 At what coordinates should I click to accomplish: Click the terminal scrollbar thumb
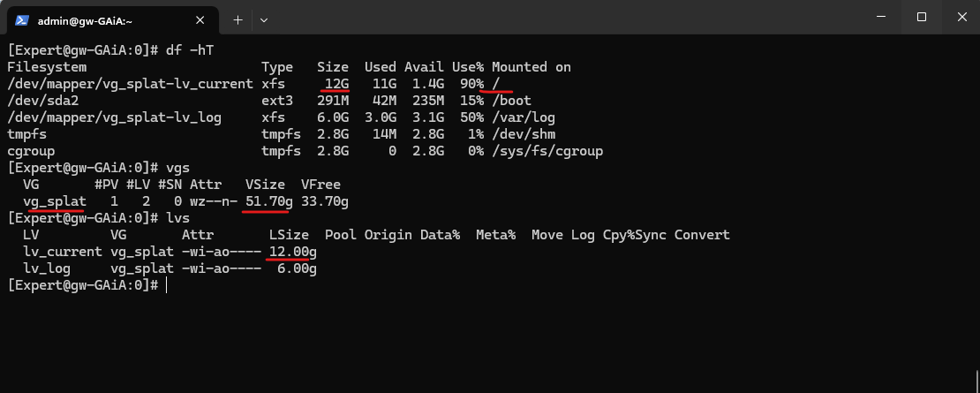[976, 380]
